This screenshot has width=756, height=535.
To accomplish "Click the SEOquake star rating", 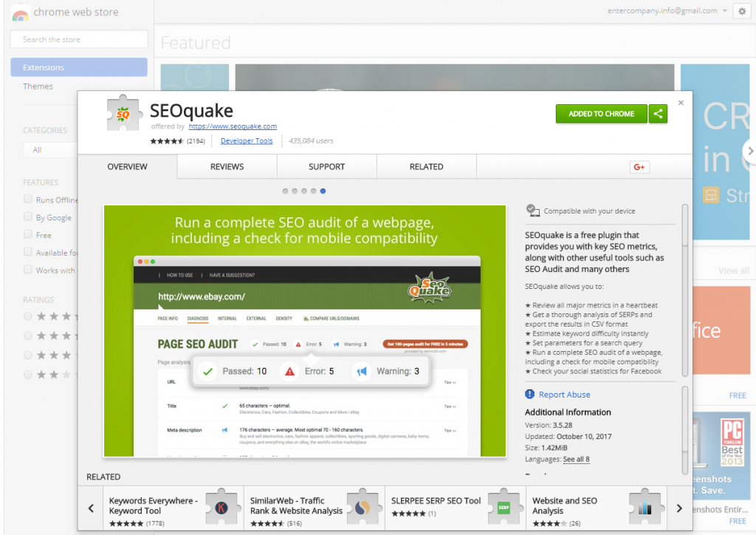I will tap(167, 141).
